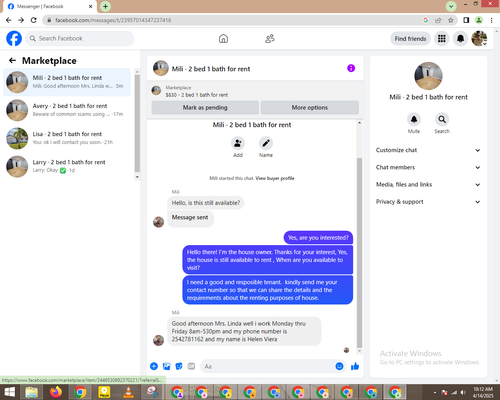This screenshot has height=400, width=500.
Task: Click Mili's avatar beside last message
Action: coord(158,340)
